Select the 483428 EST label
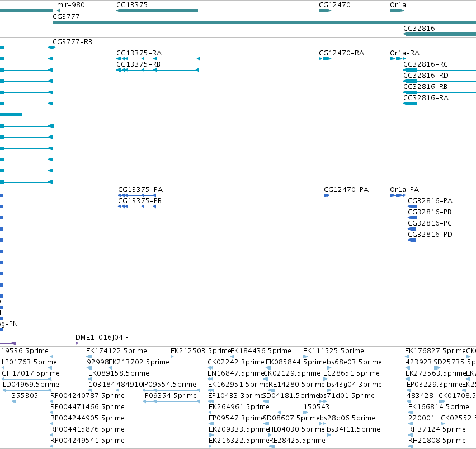 tap(420, 396)
